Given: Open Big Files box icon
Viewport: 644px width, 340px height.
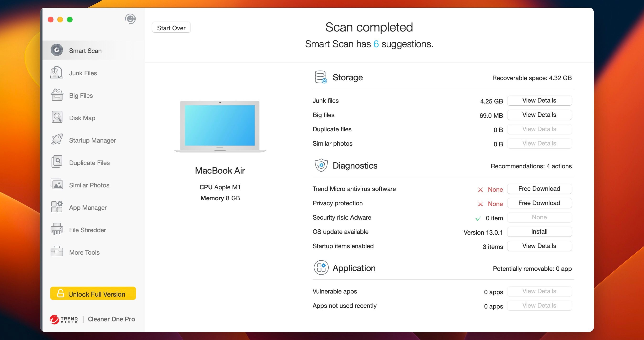Looking at the screenshot, I should 57,95.
